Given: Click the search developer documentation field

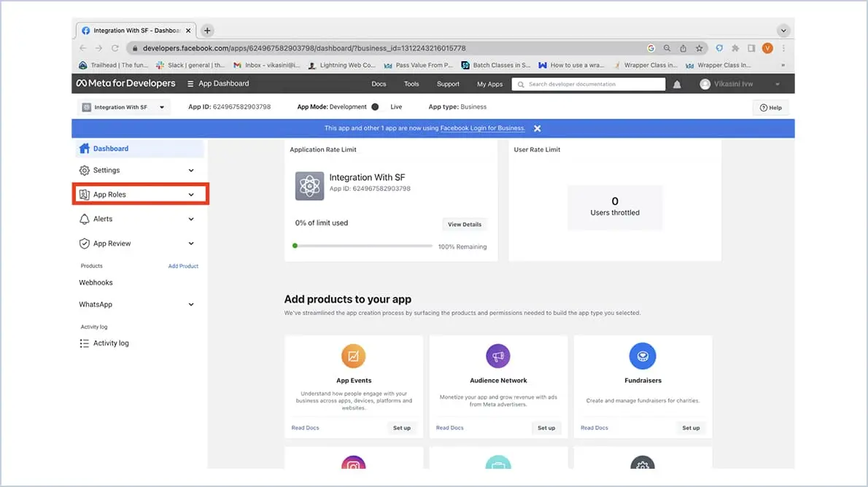Looking at the screenshot, I should [x=589, y=84].
